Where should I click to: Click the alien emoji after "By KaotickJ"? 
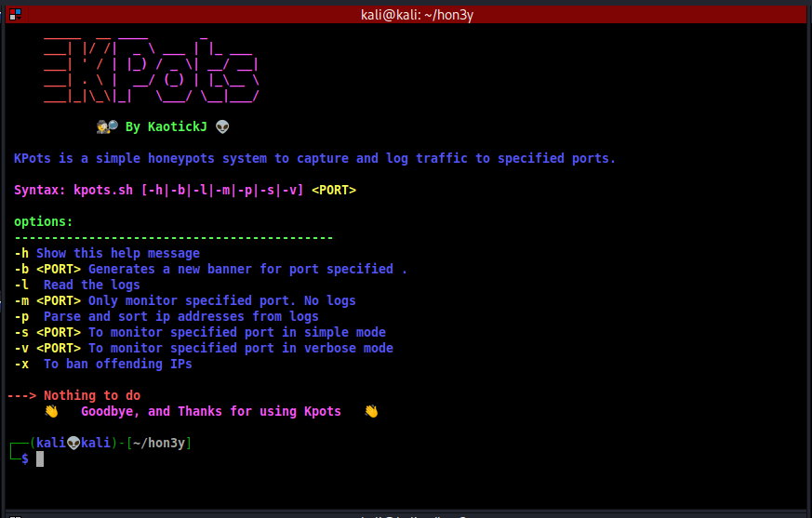coord(222,126)
